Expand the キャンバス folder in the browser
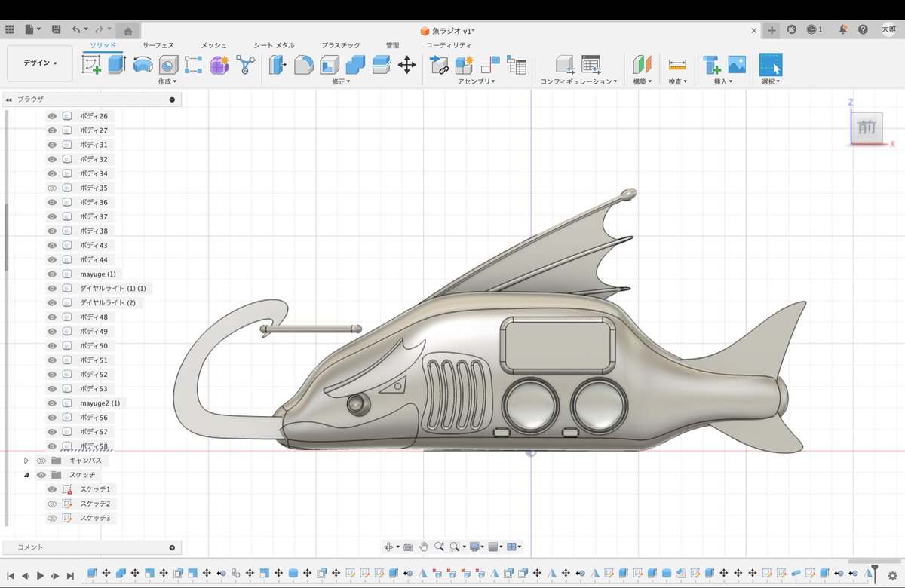 click(x=26, y=460)
